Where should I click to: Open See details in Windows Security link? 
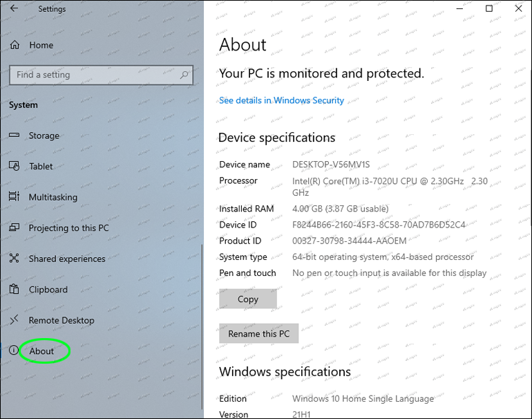pyautogui.click(x=281, y=100)
